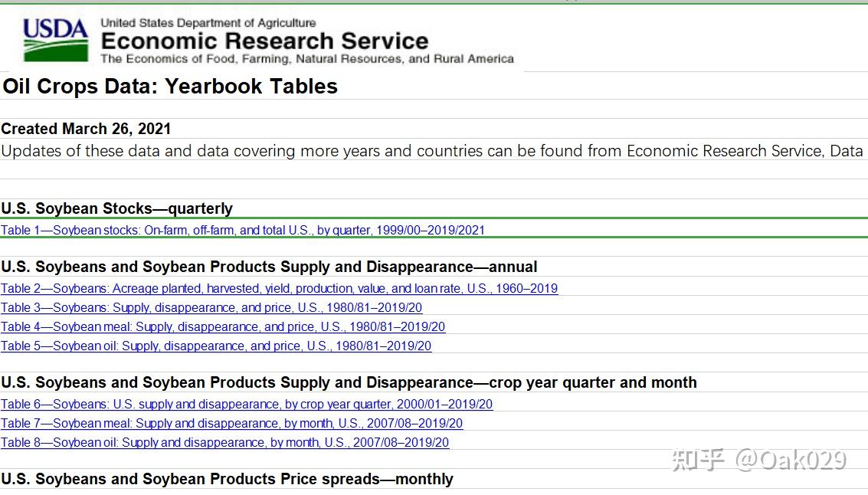
Task: Select the Price spreads—monthly heading
Action: coord(227,479)
